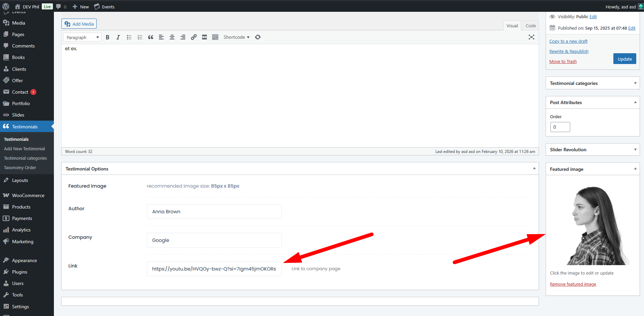Apply blockquote formatting

(x=151, y=37)
